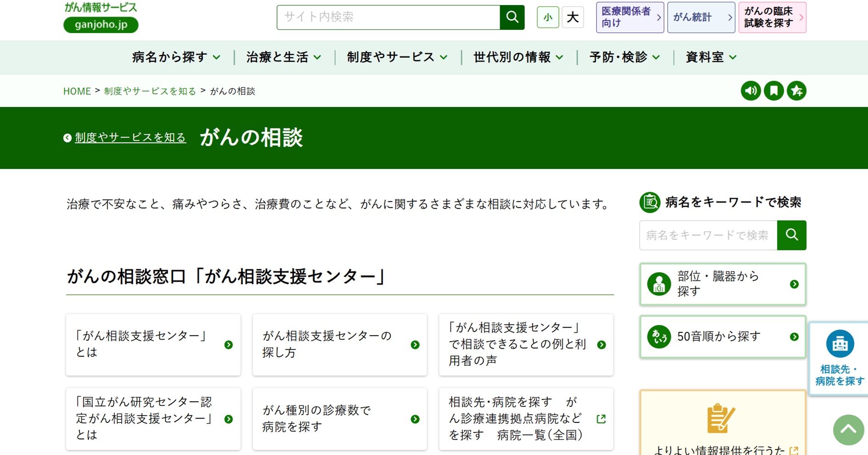Click the person icon on 部位・臓器から探す
Image resolution: width=868 pixels, height=455 pixels.
tap(658, 284)
